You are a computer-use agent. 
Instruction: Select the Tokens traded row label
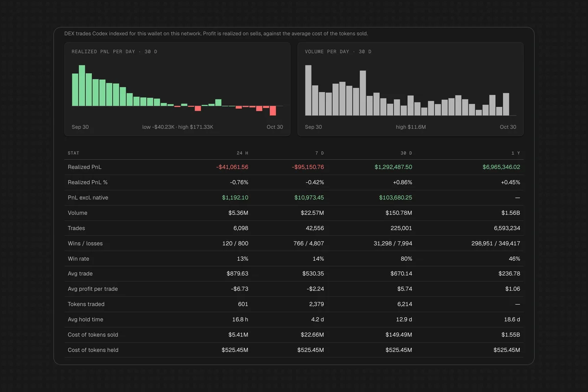(x=86, y=304)
